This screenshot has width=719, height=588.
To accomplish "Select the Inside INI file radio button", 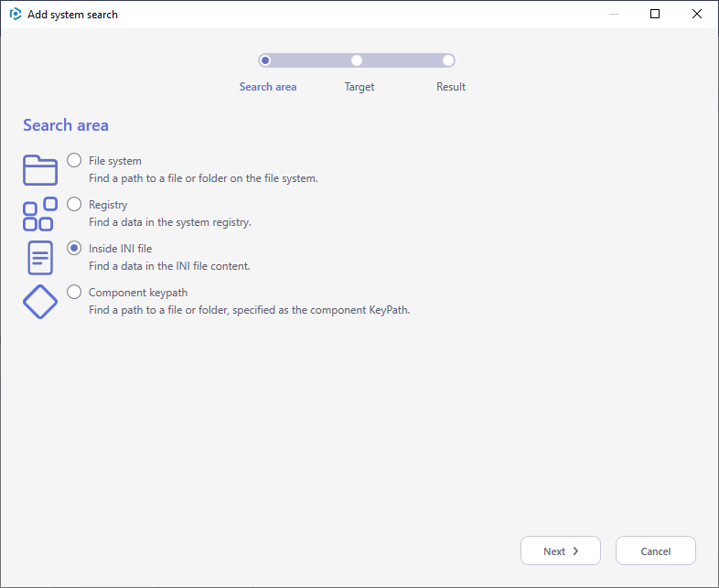I will pyautogui.click(x=74, y=248).
